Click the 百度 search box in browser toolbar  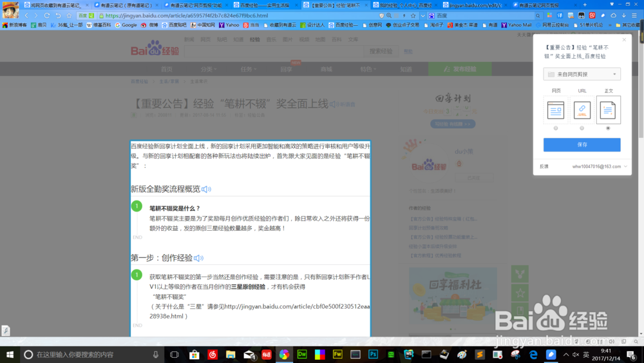[x=485, y=15]
